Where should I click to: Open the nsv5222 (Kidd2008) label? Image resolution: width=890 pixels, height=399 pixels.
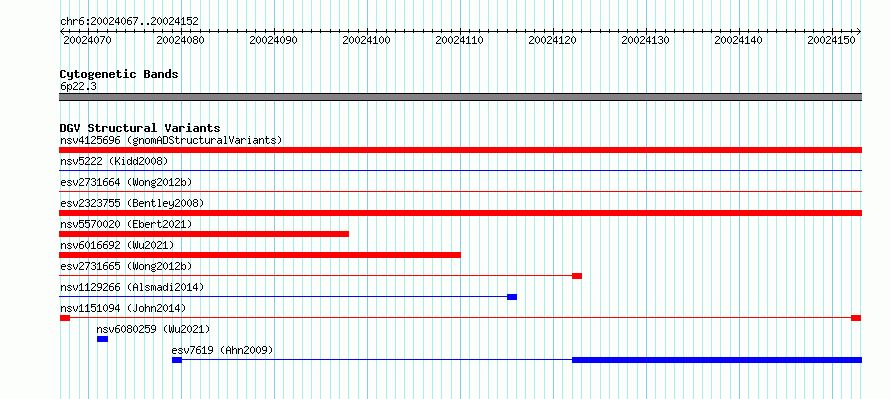tap(114, 161)
